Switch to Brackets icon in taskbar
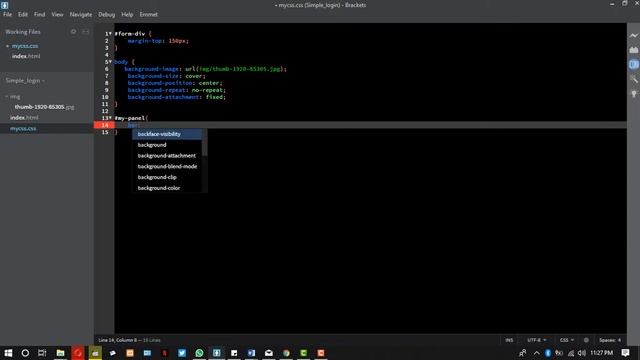 pos(217,353)
